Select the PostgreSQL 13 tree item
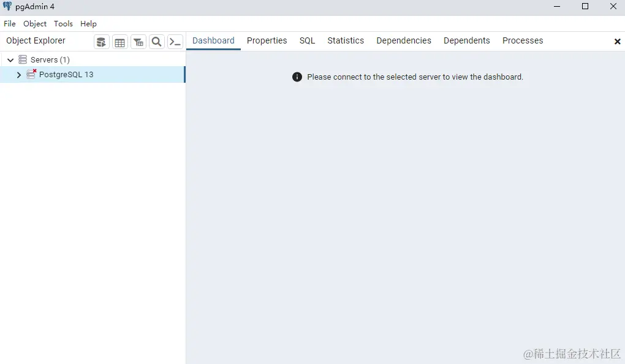 click(92, 75)
